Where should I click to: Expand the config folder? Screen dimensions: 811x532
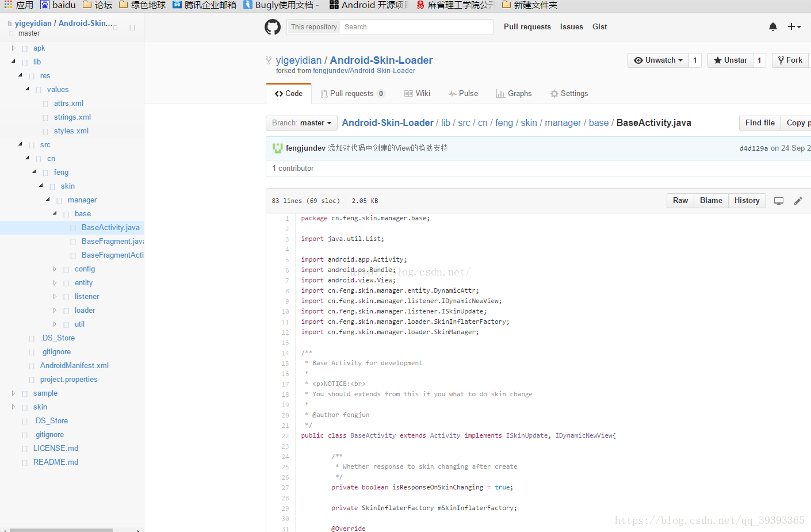(55, 269)
